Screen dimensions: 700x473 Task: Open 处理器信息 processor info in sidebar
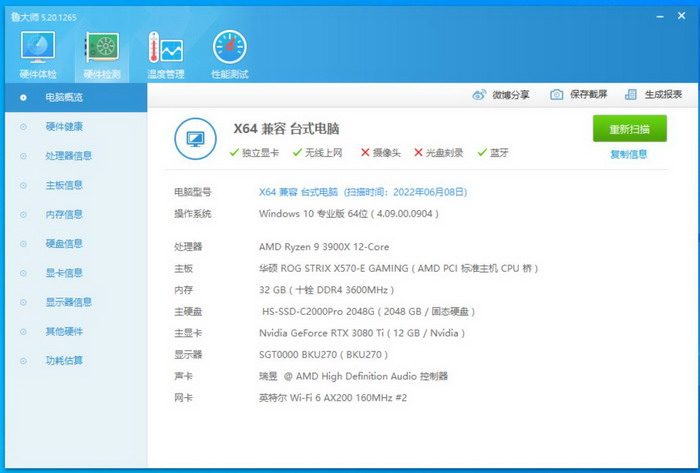click(x=68, y=156)
